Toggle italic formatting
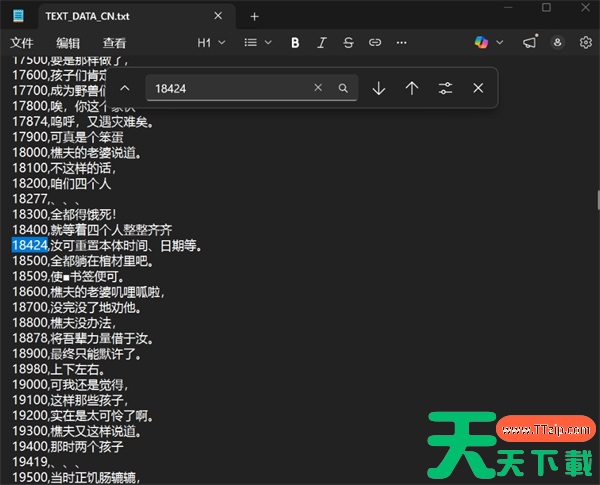This screenshot has height=485, width=600. click(322, 42)
